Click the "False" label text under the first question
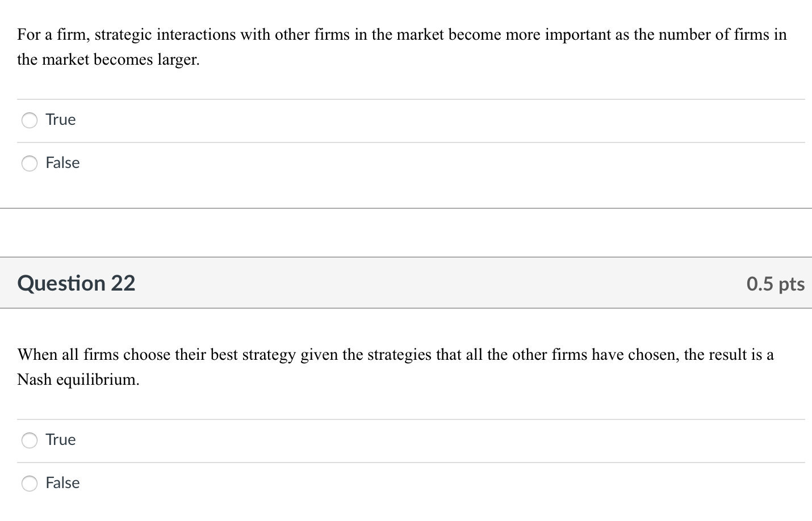 pos(62,163)
